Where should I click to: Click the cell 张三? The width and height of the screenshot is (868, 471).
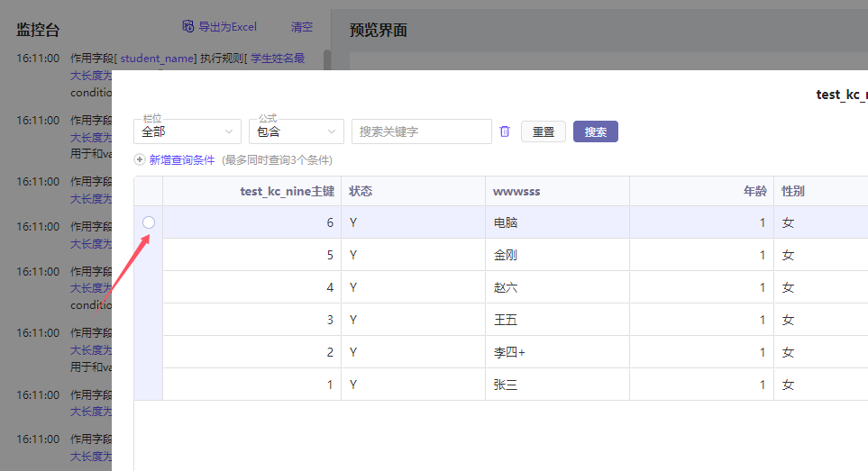pyautogui.click(x=557, y=385)
